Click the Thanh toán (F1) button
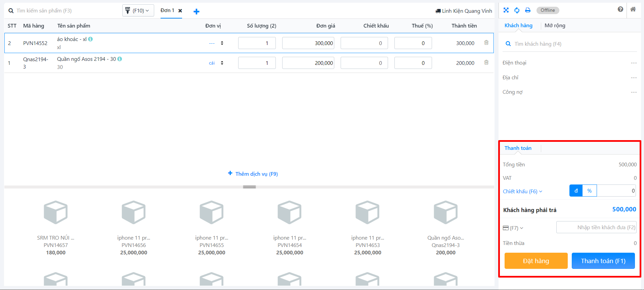The width and height of the screenshot is (644, 290). (x=603, y=261)
